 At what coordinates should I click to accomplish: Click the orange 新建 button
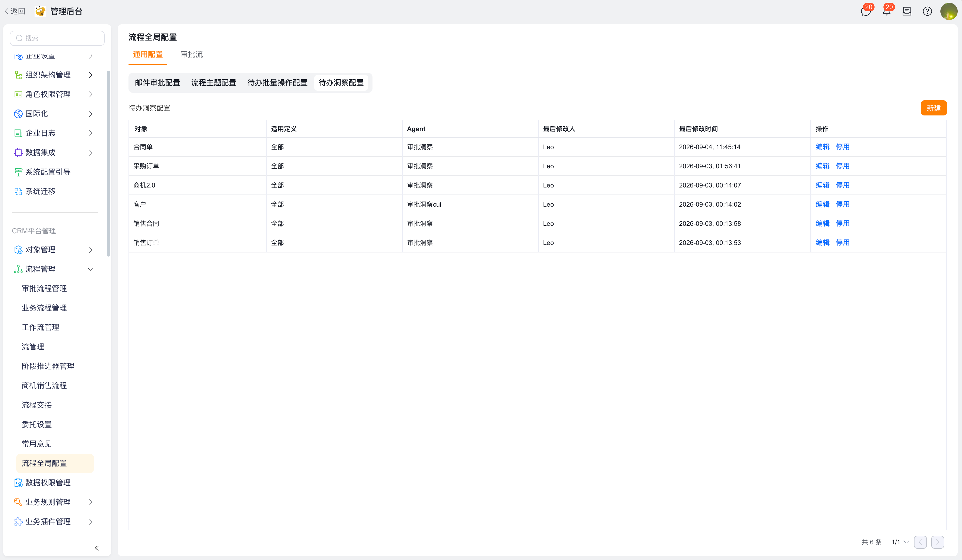pos(933,108)
